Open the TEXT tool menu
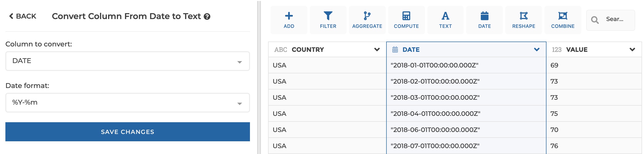 (x=445, y=20)
